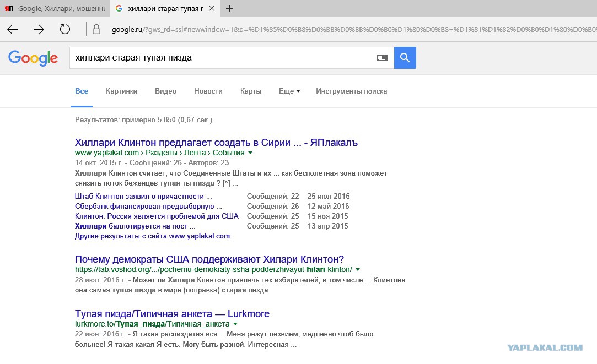Viewport: 597px width, 364px height.
Task: Run the search with the blue magnifier button
Action: click(x=405, y=58)
